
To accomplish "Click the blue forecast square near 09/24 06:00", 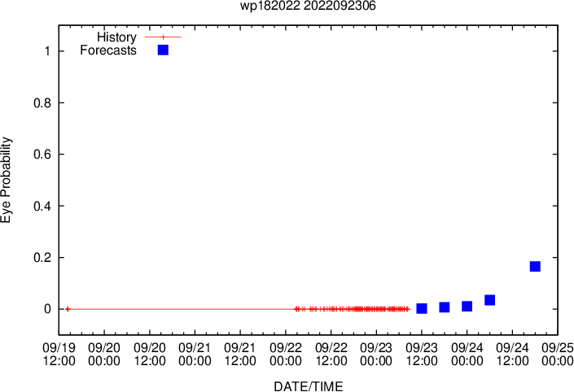I will tap(490, 300).
